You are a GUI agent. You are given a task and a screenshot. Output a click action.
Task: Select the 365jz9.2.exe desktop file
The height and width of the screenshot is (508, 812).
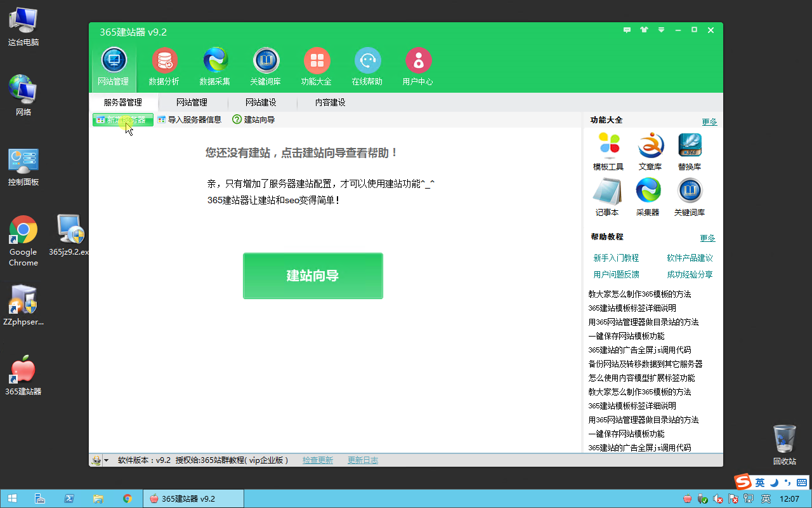tap(70, 235)
